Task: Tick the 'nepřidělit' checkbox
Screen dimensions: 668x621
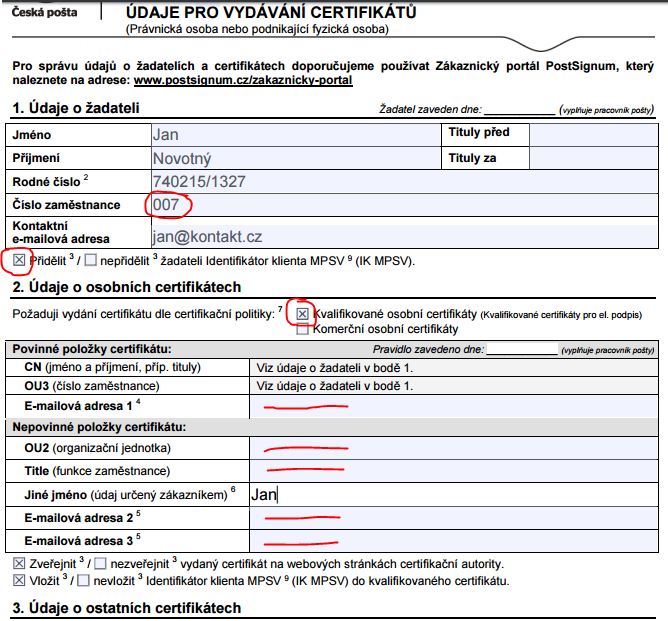Action: [91, 260]
